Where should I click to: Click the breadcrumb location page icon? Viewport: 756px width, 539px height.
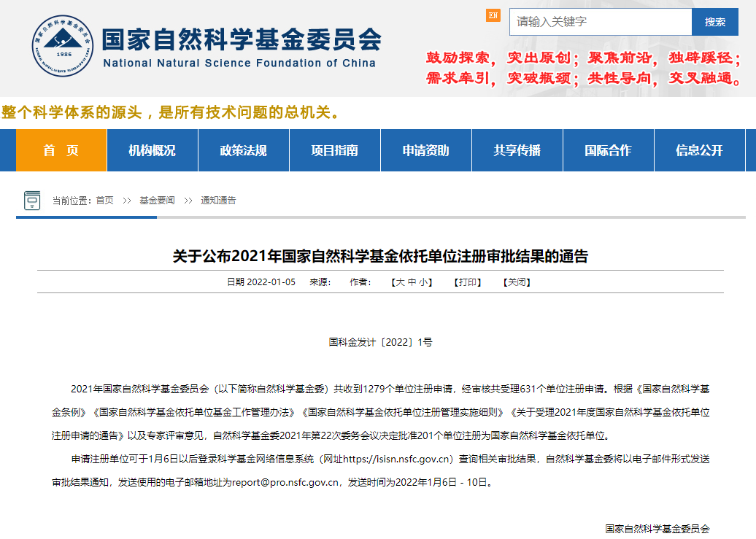[x=32, y=200]
